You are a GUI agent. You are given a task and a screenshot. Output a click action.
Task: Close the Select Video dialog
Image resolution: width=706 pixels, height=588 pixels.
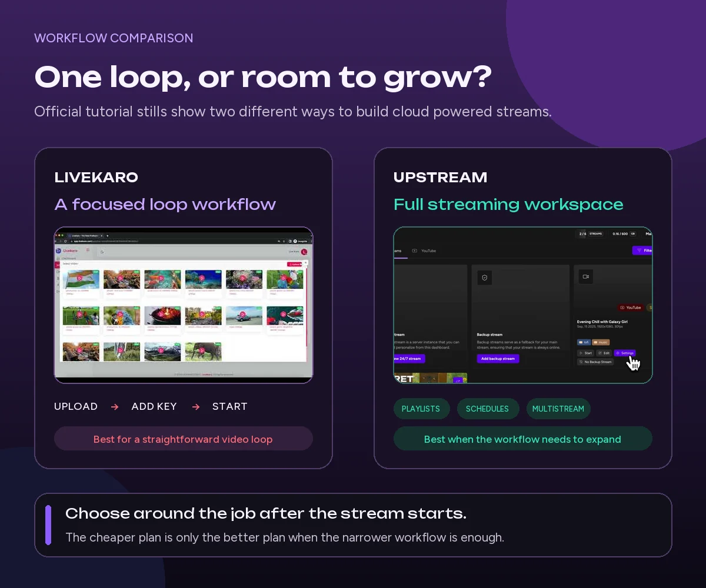[305, 262]
